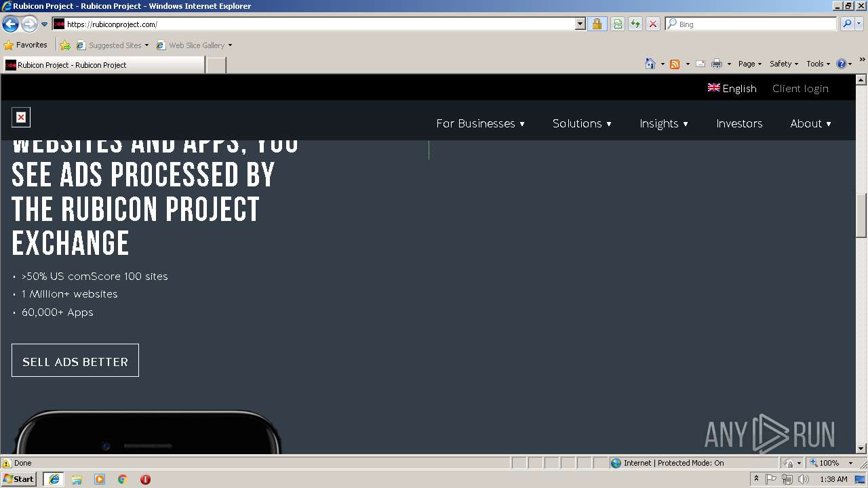Click the Print icon
This screenshot has width=868, height=488.
point(716,64)
